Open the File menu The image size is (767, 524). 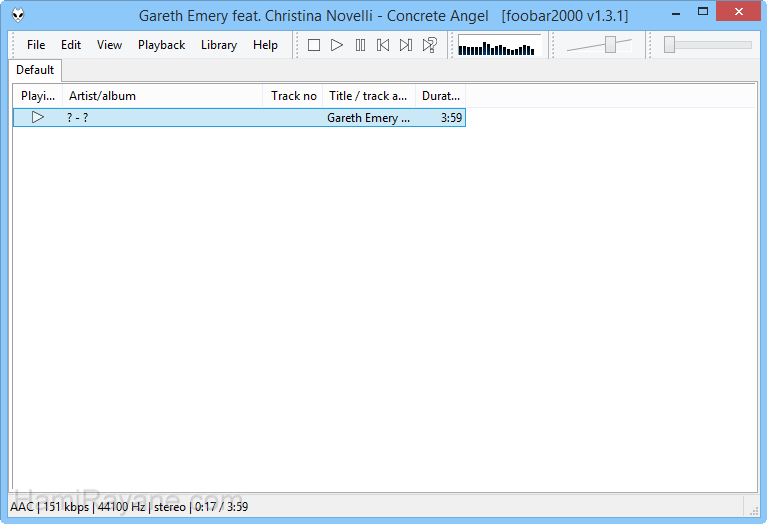(36, 45)
